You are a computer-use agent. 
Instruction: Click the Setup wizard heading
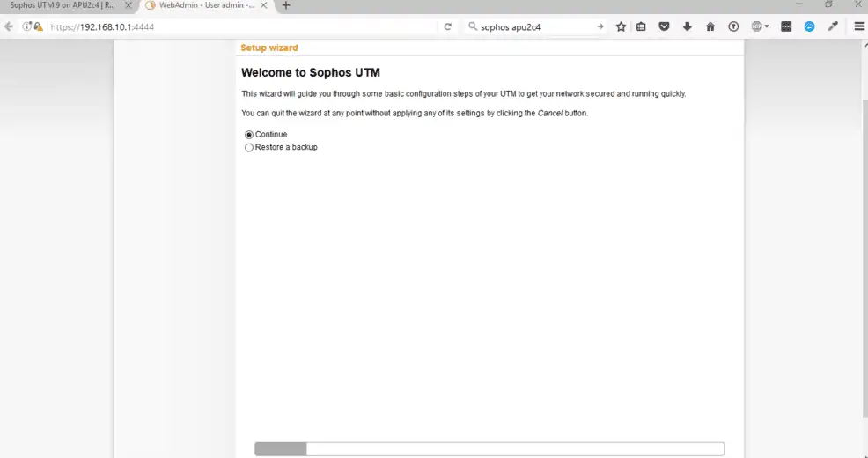click(x=269, y=48)
